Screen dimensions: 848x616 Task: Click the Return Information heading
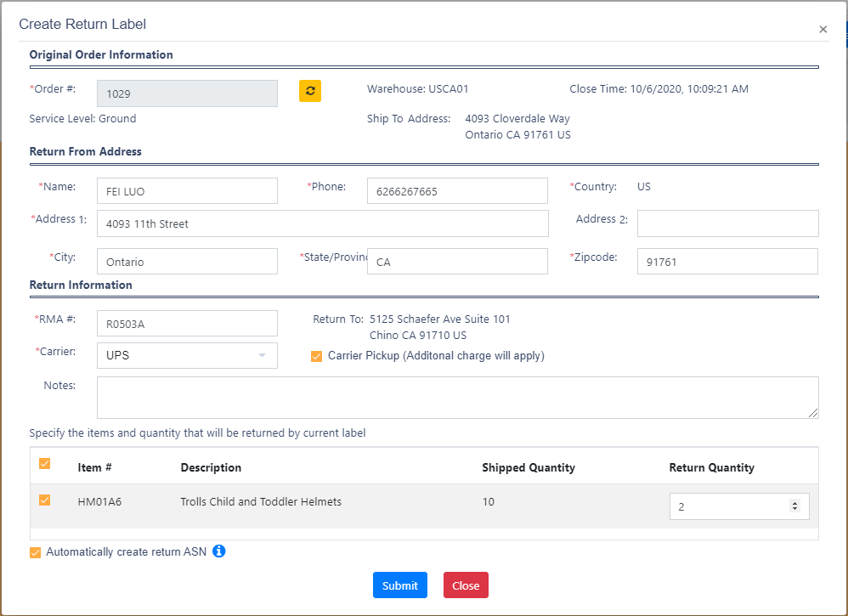[81, 285]
